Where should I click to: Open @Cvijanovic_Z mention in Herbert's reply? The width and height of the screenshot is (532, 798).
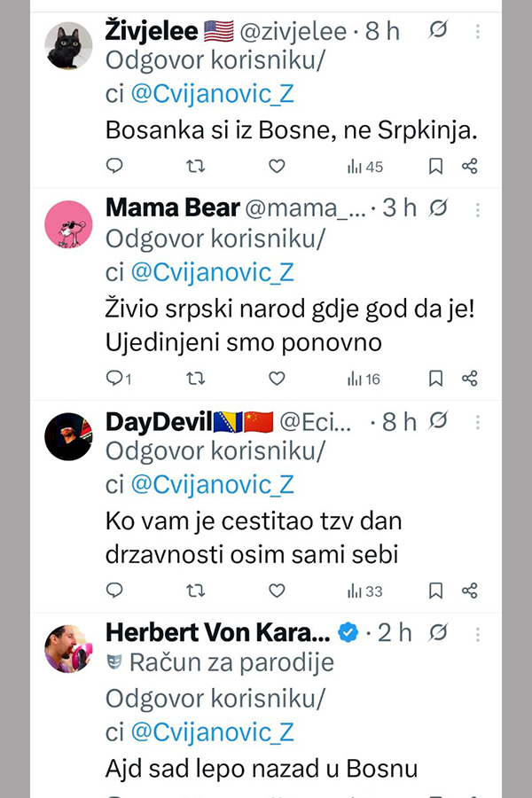click(x=212, y=733)
